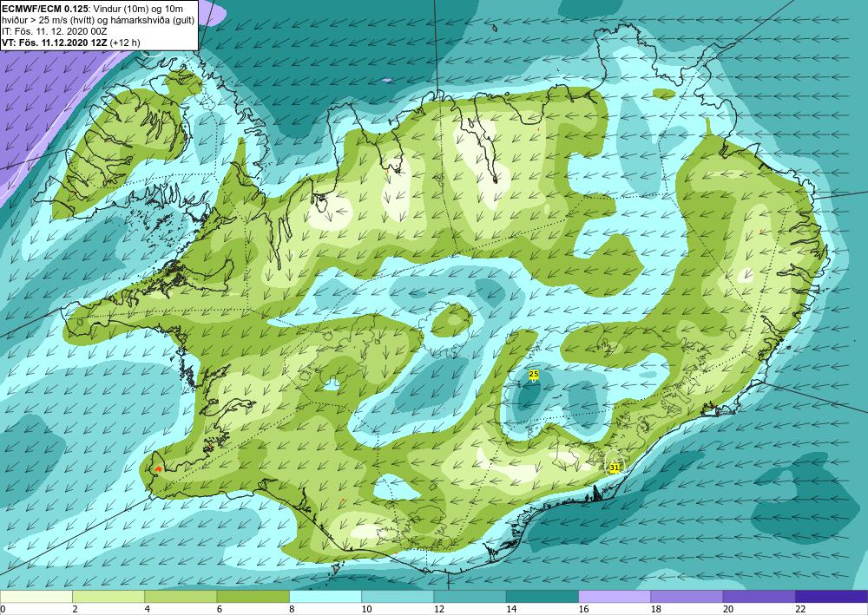The width and height of the screenshot is (868, 615).
Task: Click legend scale number 16
Action: 583,609
